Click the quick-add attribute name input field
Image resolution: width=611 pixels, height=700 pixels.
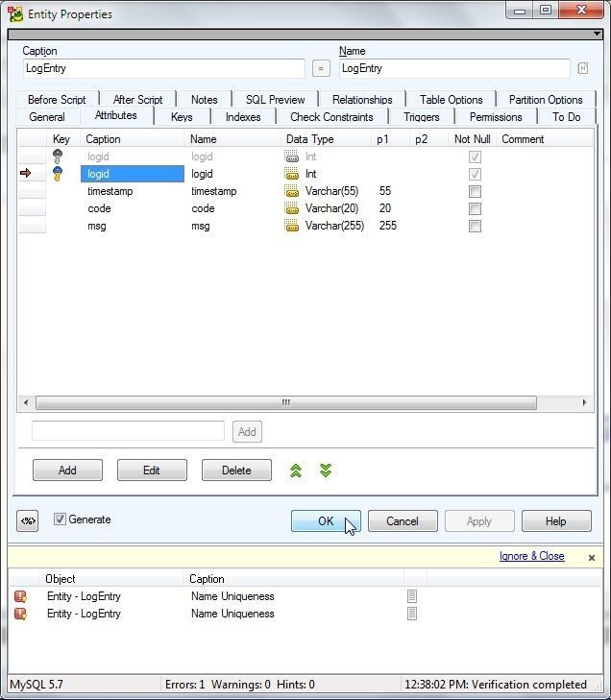[x=128, y=431]
